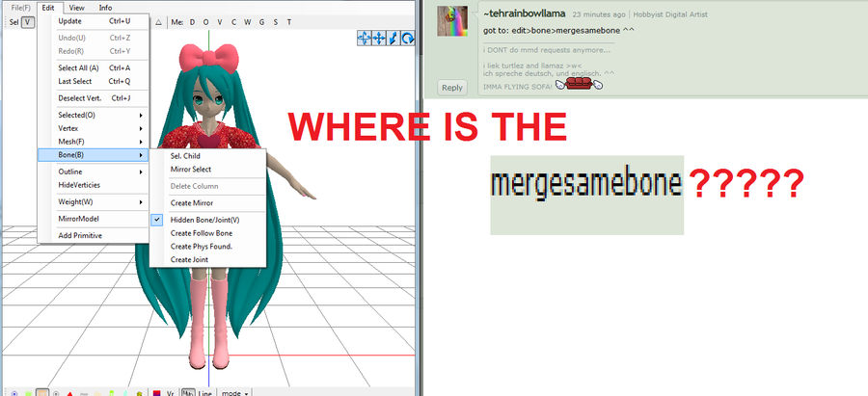This screenshot has height=396, width=868.
Task: Click the 23 minutes ago timestamp
Action: (x=599, y=14)
